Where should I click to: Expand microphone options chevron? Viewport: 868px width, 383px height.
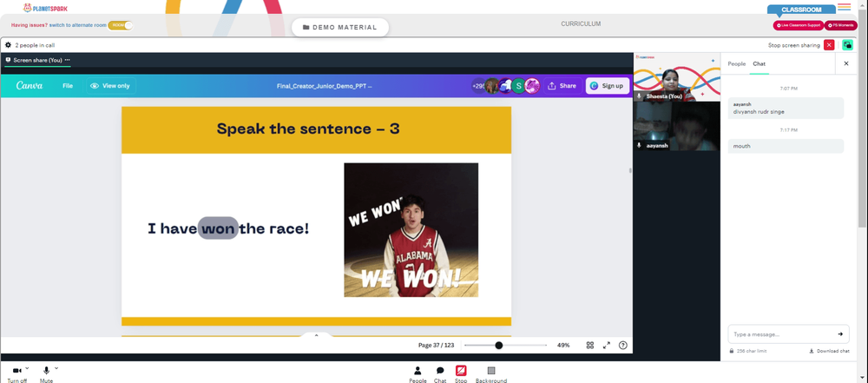tap(56, 368)
